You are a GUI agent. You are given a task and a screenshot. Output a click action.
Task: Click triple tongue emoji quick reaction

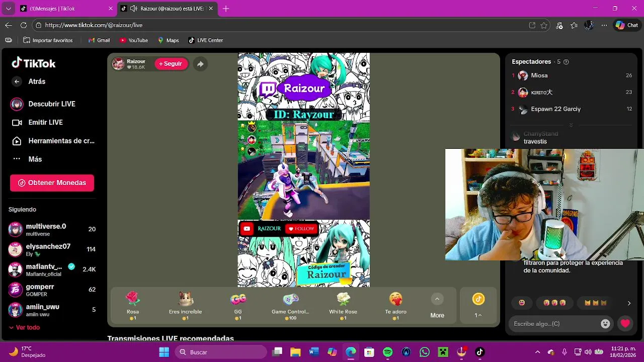click(x=554, y=303)
